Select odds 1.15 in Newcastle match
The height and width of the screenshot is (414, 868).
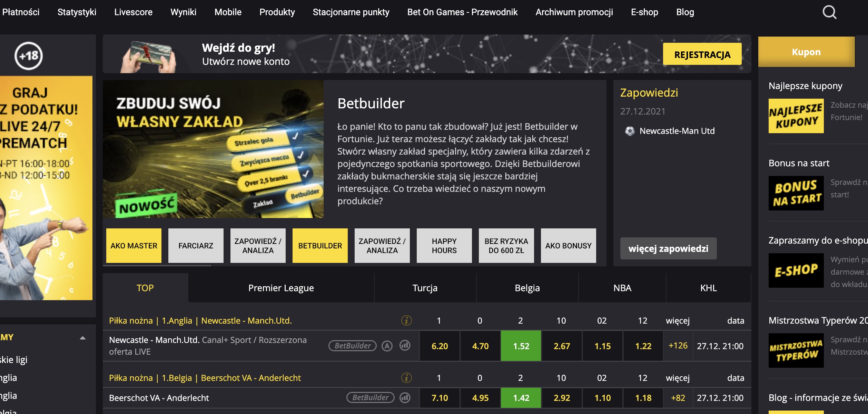[x=602, y=346]
